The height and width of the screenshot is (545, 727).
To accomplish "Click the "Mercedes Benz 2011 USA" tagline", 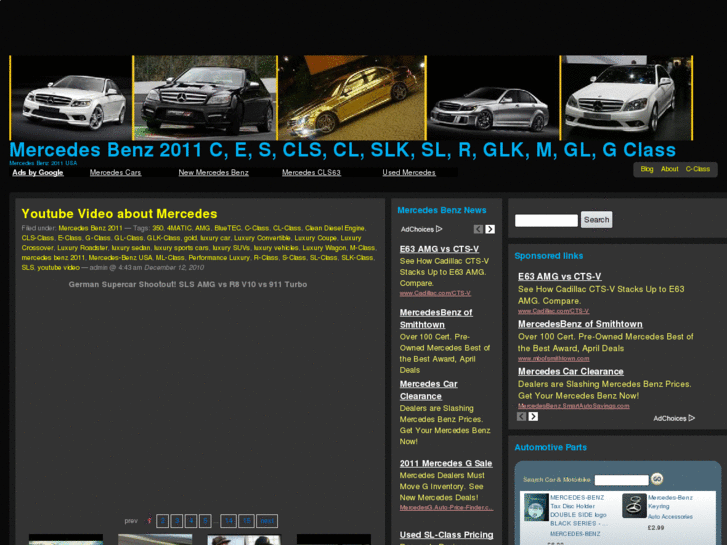I will pos(43,163).
